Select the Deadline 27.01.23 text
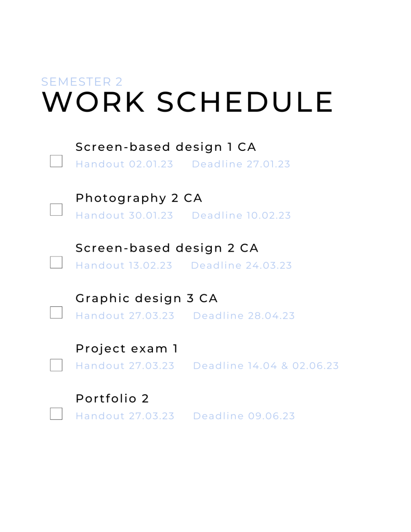Image resolution: width=411 pixels, height=532 pixels. 241,164
